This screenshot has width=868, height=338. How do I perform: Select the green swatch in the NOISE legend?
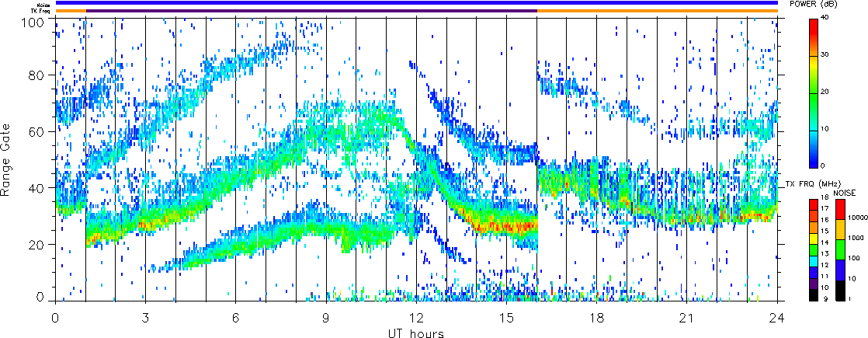click(840, 250)
